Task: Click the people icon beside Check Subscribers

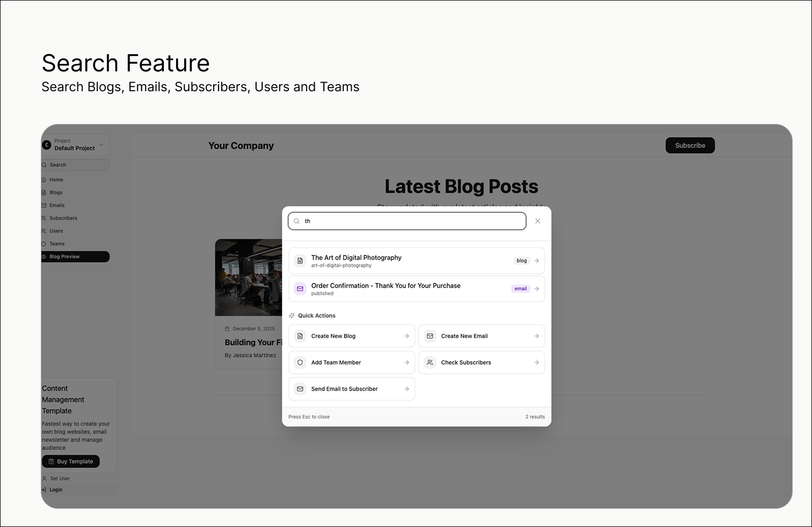Action: [x=430, y=362]
